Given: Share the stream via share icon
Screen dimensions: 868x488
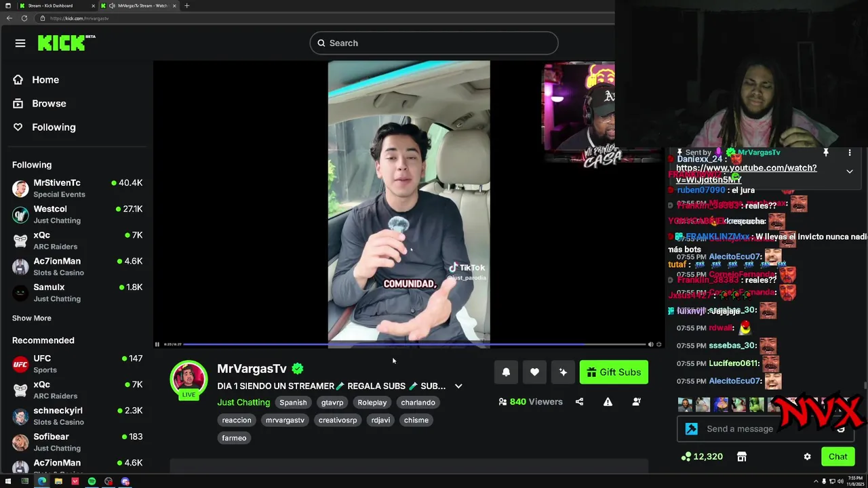Looking at the screenshot, I should pos(579,402).
